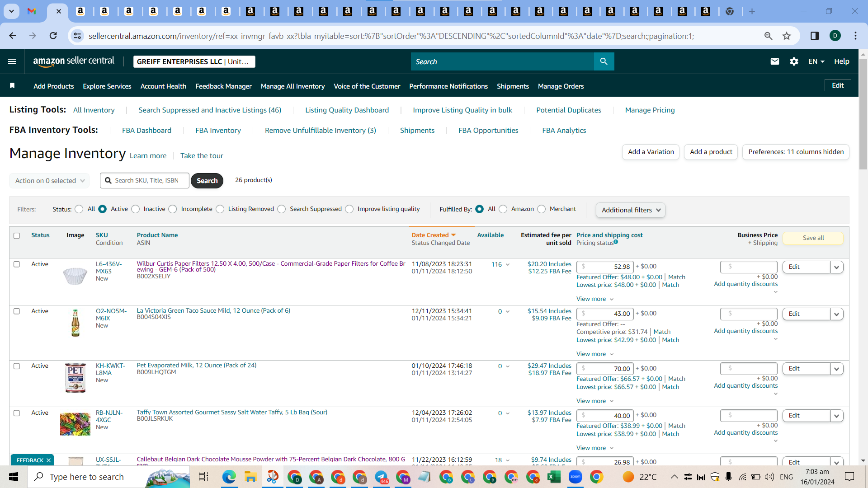Open Windows Start menu
The height and width of the screenshot is (488, 868).
tap(14, 477)
